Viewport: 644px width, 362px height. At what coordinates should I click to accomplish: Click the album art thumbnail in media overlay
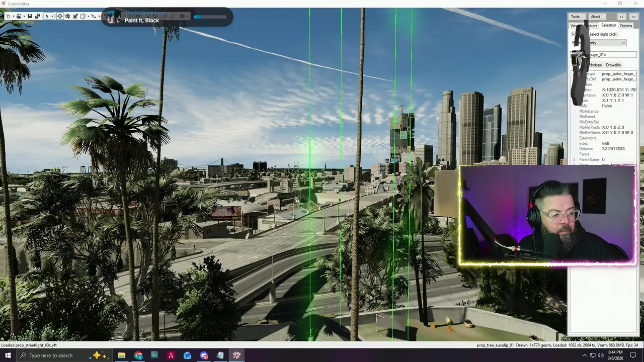[113, 18]
